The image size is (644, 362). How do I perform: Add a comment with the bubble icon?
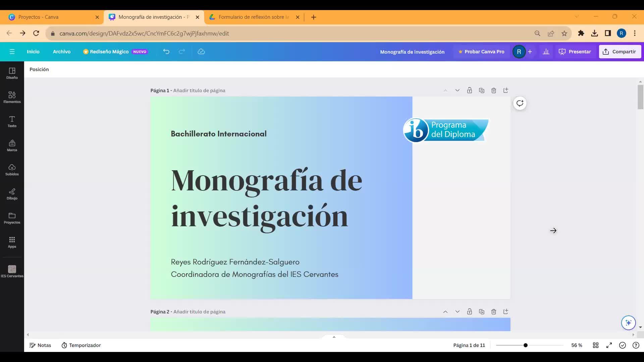click(x=520, y=103)
